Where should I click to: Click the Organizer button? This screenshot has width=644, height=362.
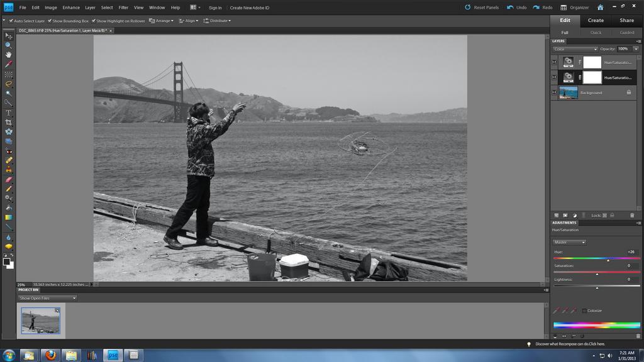(x=575, y=8)
